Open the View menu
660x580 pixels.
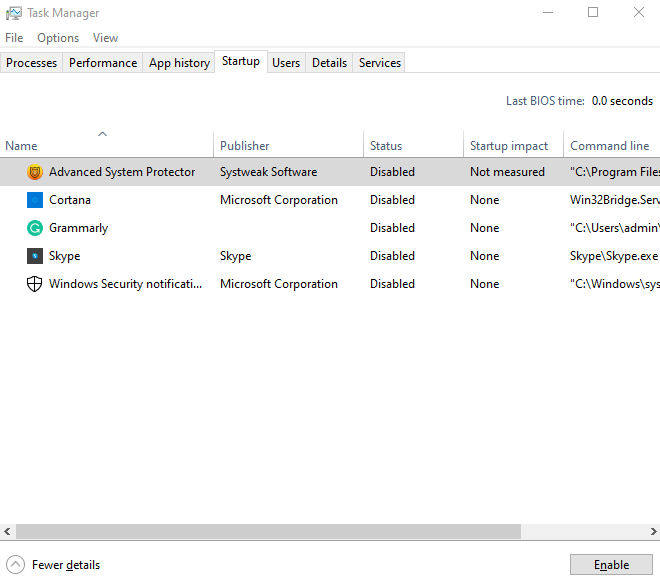105,38
